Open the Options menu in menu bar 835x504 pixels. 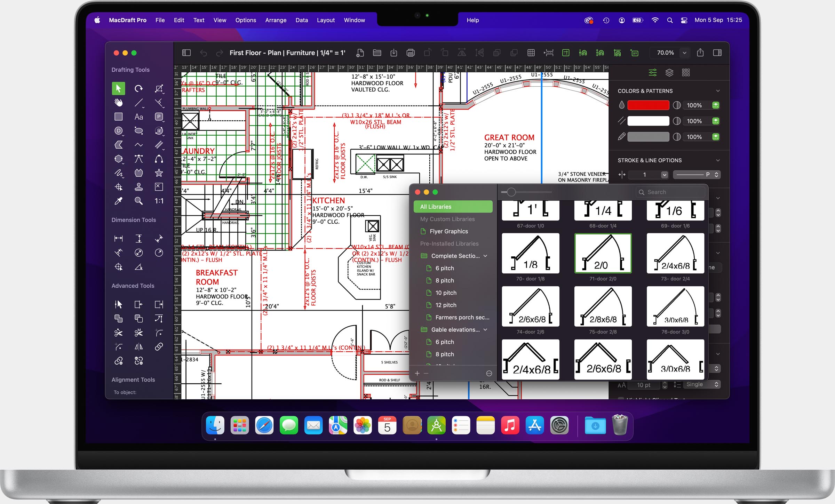(245, 20)
